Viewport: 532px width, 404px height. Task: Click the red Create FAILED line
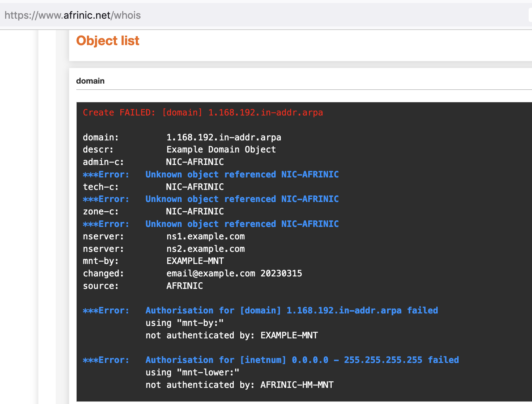click(203, 113)
